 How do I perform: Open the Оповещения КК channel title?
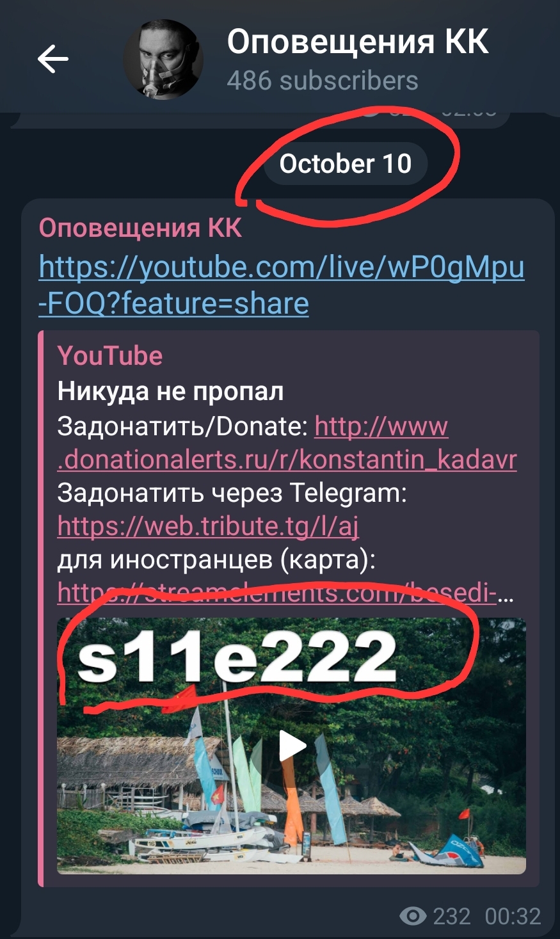tap(358, 42)
